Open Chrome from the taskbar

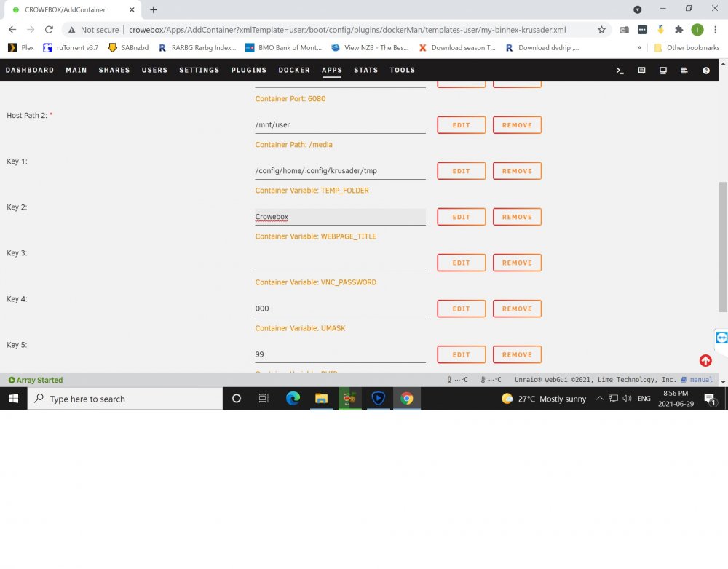[407, 398]
